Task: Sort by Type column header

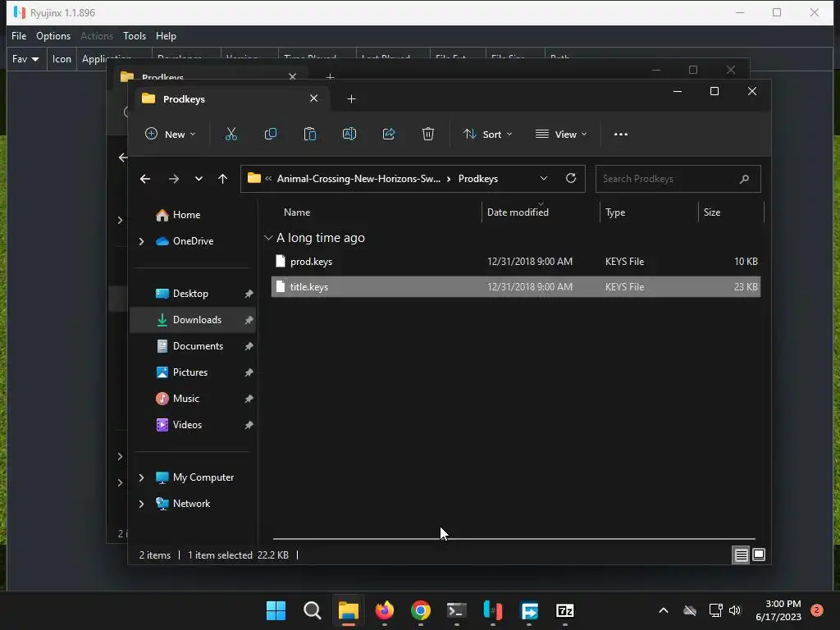Action: [615, 212]
